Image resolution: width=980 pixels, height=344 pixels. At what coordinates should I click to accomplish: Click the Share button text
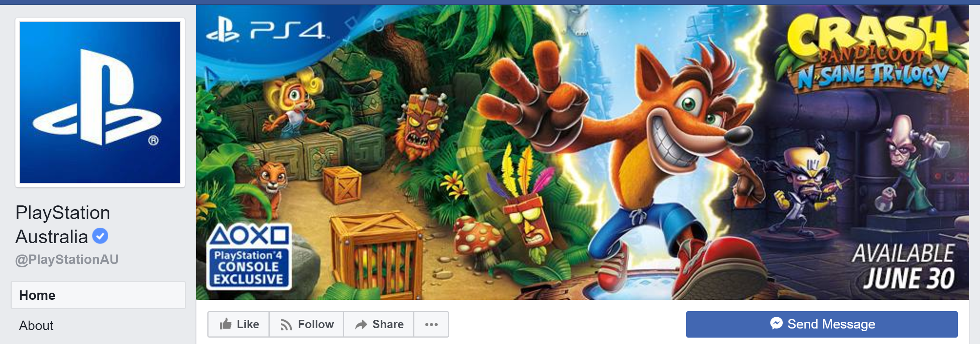(x=388, y=324)
